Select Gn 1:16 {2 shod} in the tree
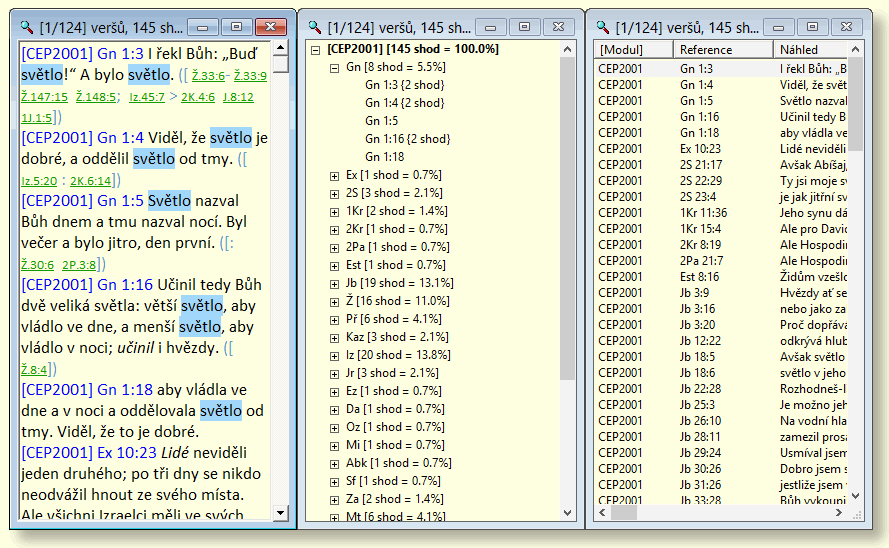 [x=407, y=139]
